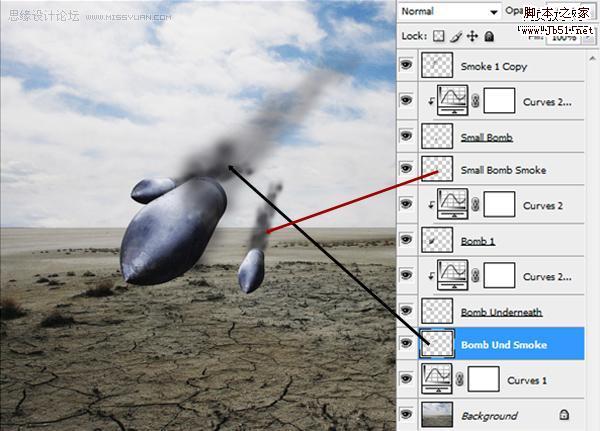The width and height of the screenshot is (600, 431).
Task: Click the chain link of Curves layer above Bomb Underneath
Action: [475, 275]
